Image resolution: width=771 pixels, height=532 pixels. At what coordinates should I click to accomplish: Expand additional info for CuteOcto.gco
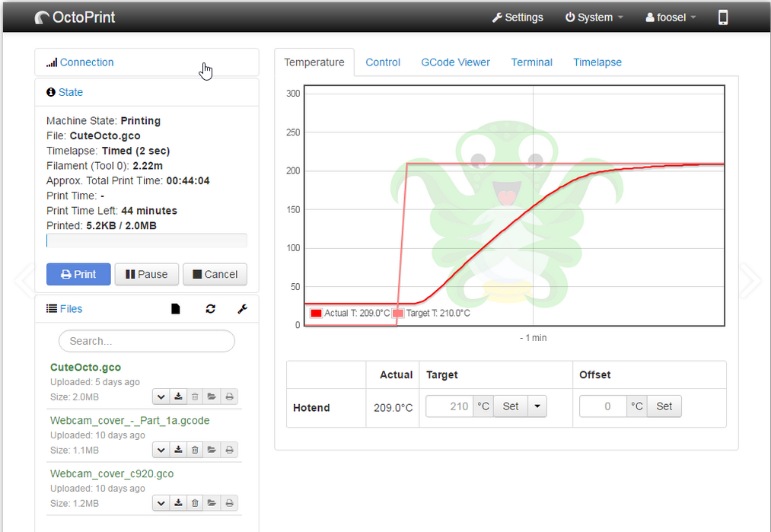pyautogui.click(x=161, y=397)
